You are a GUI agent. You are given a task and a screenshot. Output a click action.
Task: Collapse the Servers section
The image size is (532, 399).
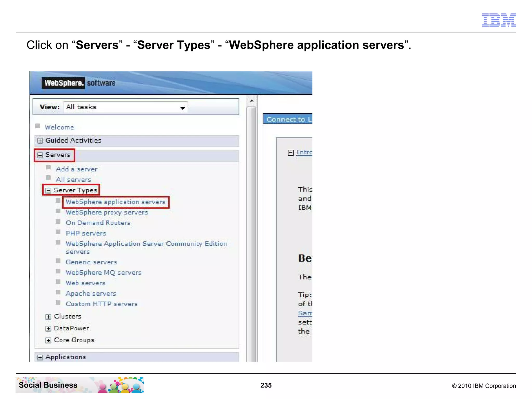click(40, 155)
